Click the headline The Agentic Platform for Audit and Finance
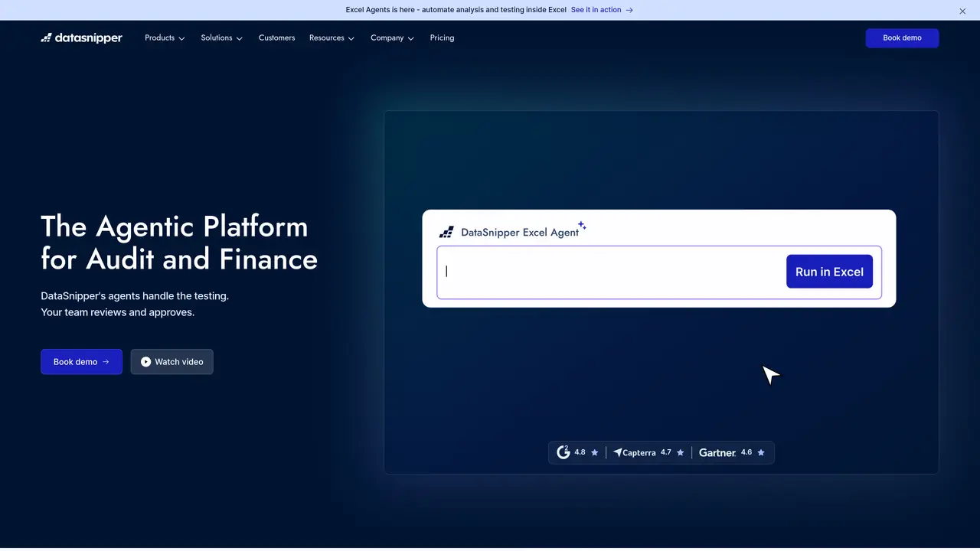 click(x=179, y=243)
